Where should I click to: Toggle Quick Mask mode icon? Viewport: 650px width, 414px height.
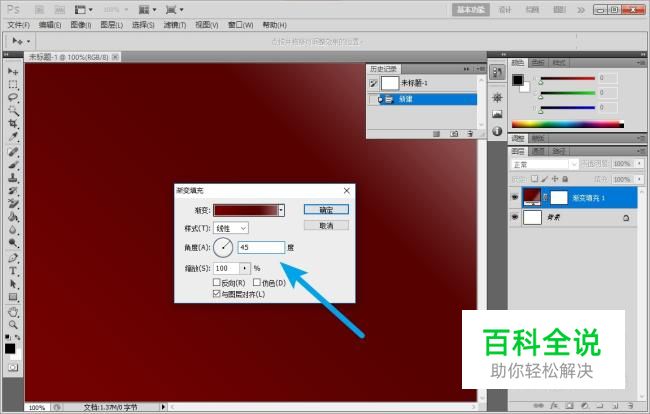coord(13,367)
